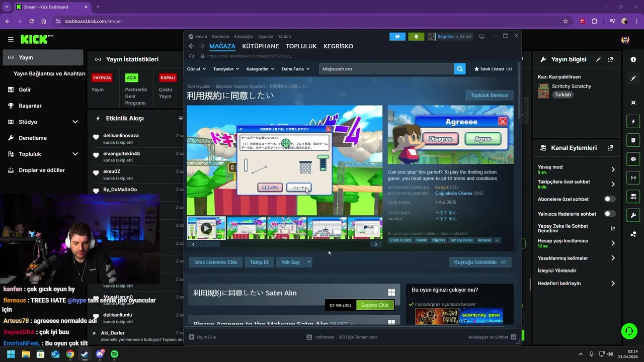The height and width of the screenshot is (362, 644).
Task: Open the Oyunlar menu in Steam
Action: (266, 37)
